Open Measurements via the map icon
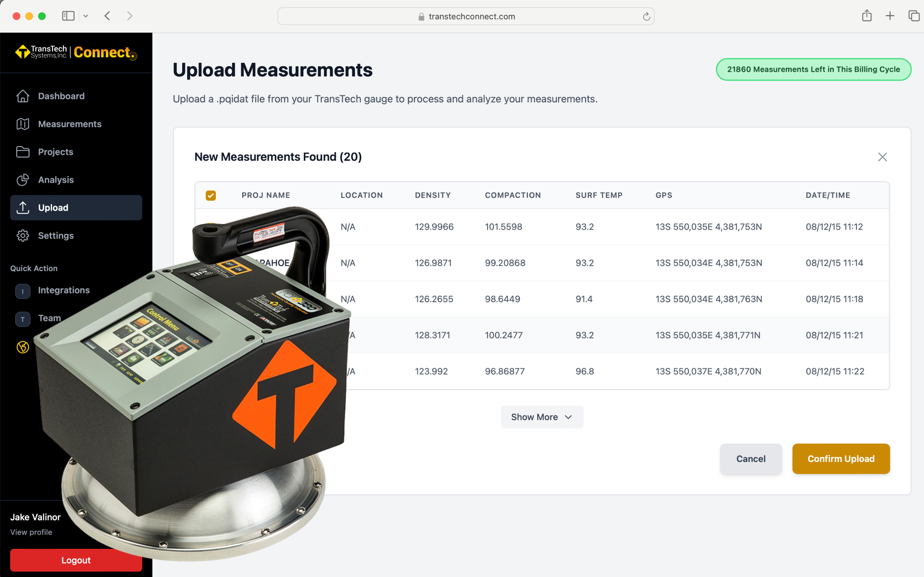 pyautogui.click(x=23, y=124)
